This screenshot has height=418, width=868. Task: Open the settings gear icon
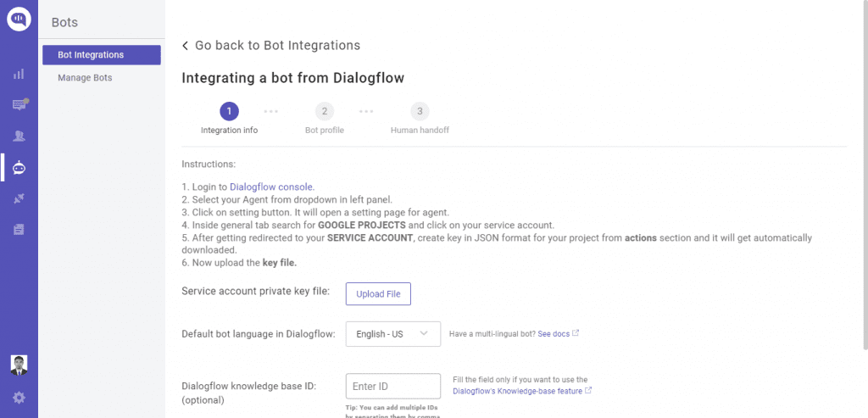point(19,397)
